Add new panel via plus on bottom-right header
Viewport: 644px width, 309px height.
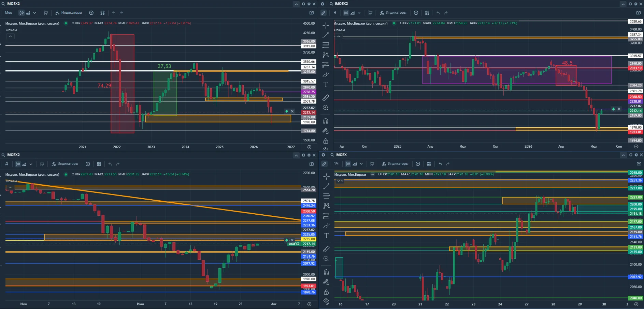(323, 155)
